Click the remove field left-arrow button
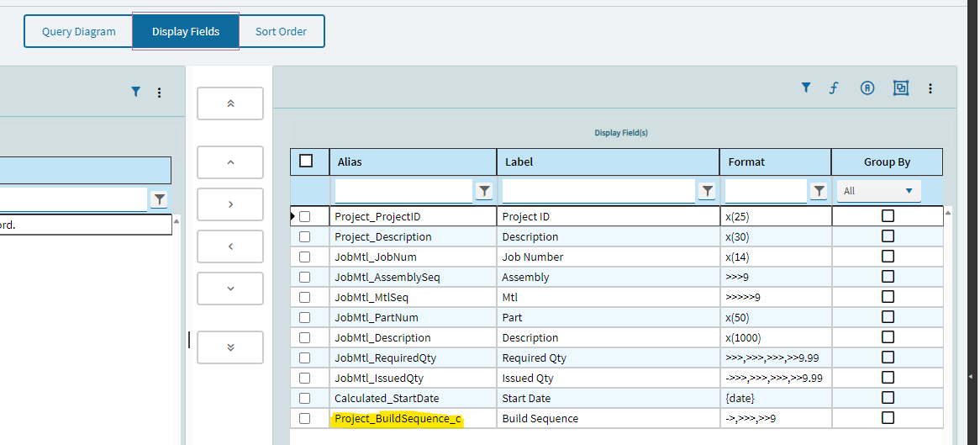 click(230, 246)
